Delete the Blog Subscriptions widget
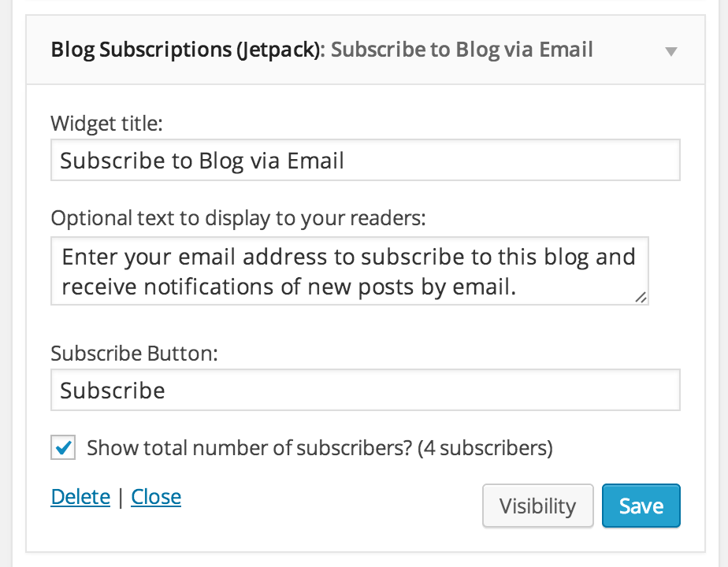 (x=80, y=496)
